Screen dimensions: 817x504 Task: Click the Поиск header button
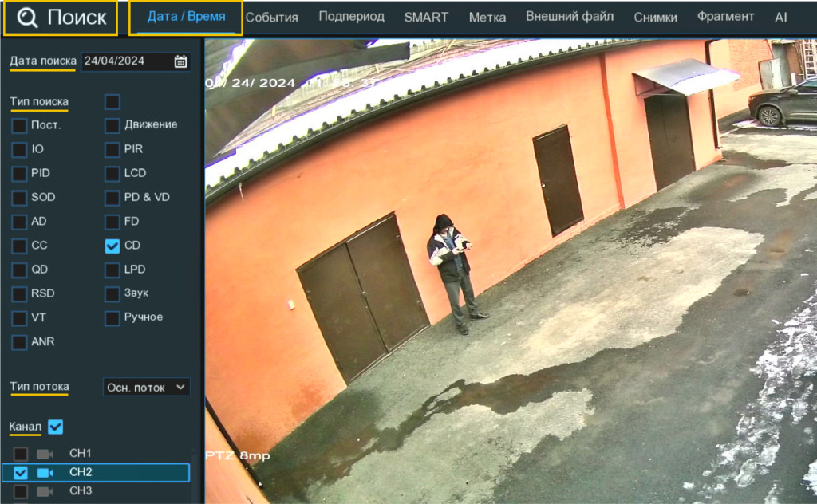pyautogui.click(x=61, y=18)
